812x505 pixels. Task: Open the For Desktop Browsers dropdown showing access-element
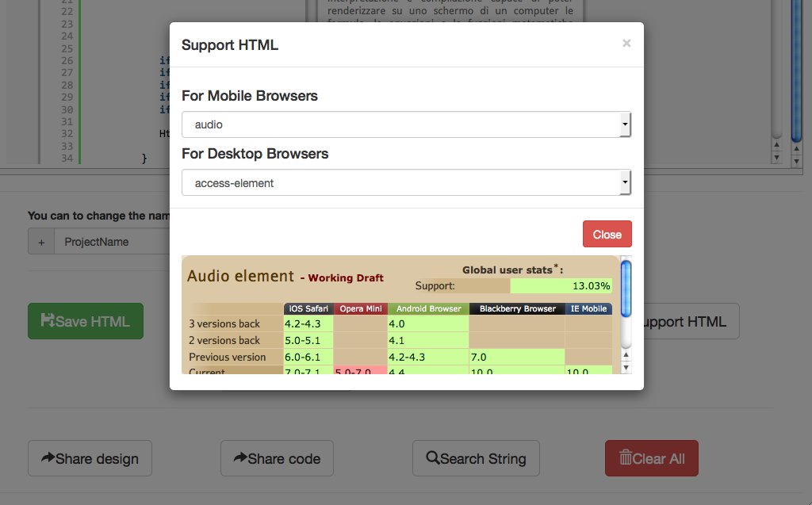click(x=406, y=183)
